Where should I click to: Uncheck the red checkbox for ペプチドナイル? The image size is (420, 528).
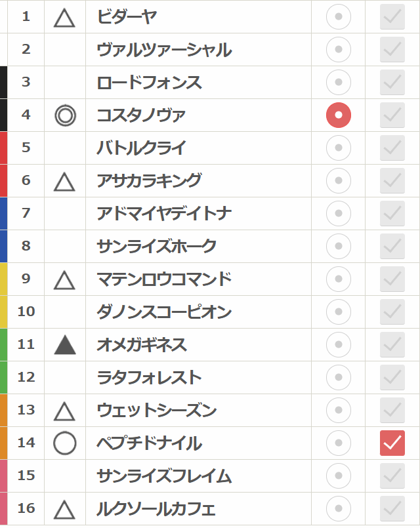point(392,443)
